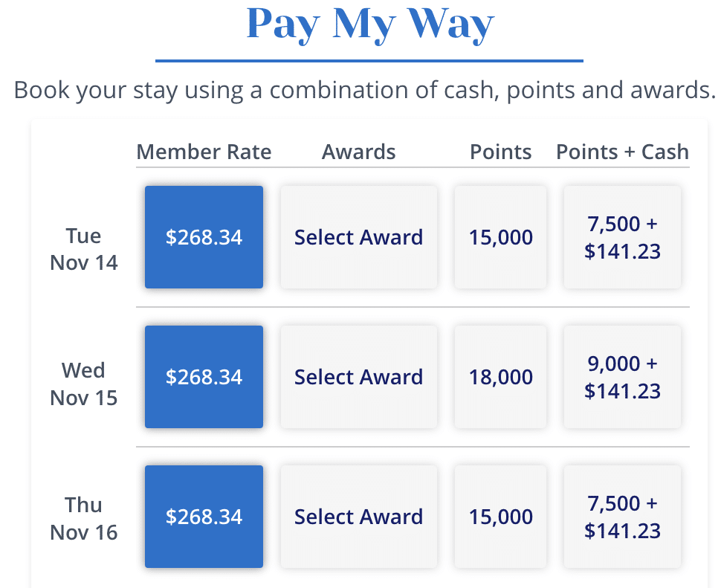Pick 9,000 + $141.23 for Wed Nov 15
Screen dimensions: 721x588
pos(622,377)
